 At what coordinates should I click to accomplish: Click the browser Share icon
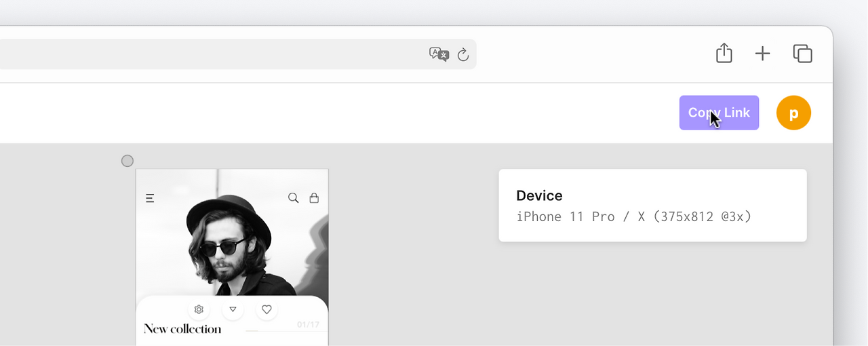(x=724, y=53)
